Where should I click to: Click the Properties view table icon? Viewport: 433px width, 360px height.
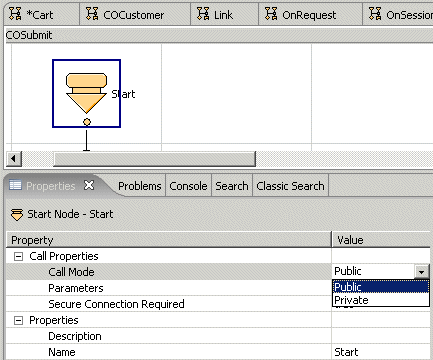[15, 185]
